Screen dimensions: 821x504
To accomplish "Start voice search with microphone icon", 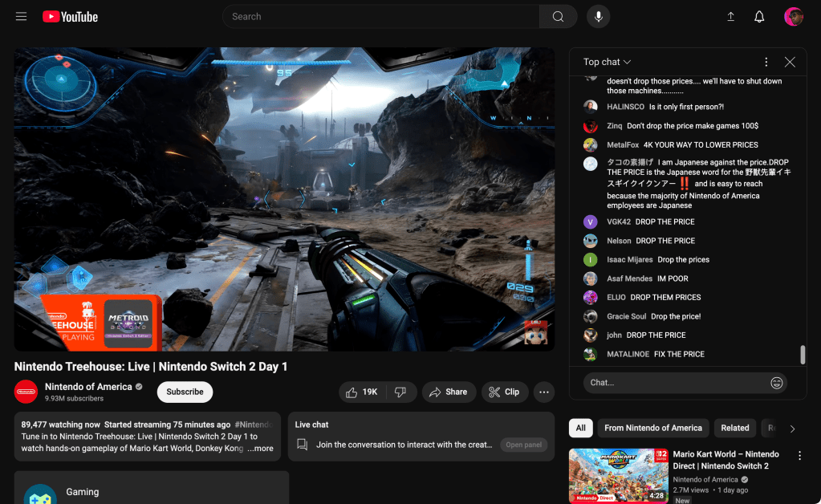I will pyautogui.click(x=598, y=17).
